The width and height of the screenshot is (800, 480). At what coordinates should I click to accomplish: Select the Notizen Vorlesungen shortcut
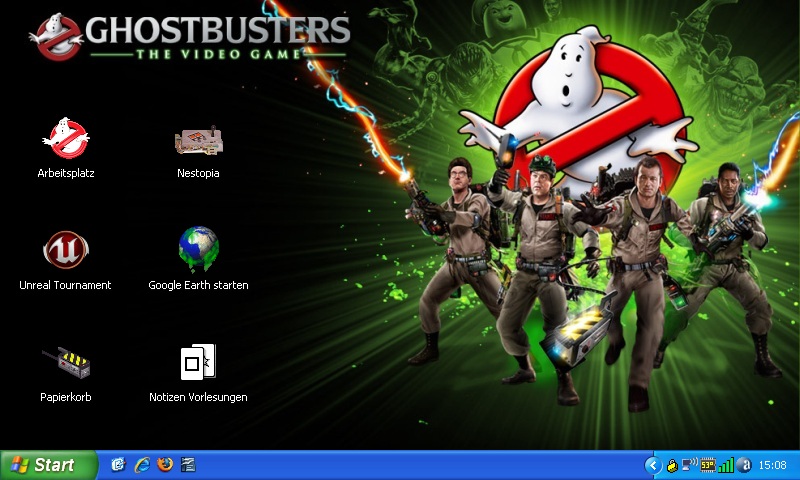tap(198, 361)
